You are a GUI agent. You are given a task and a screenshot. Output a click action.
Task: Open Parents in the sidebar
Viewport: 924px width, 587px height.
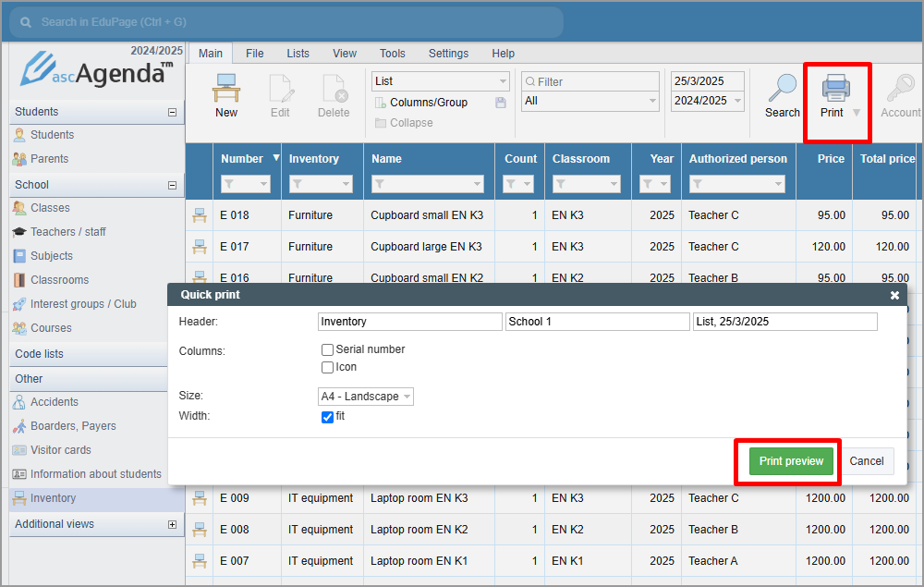tap(50, 159)
